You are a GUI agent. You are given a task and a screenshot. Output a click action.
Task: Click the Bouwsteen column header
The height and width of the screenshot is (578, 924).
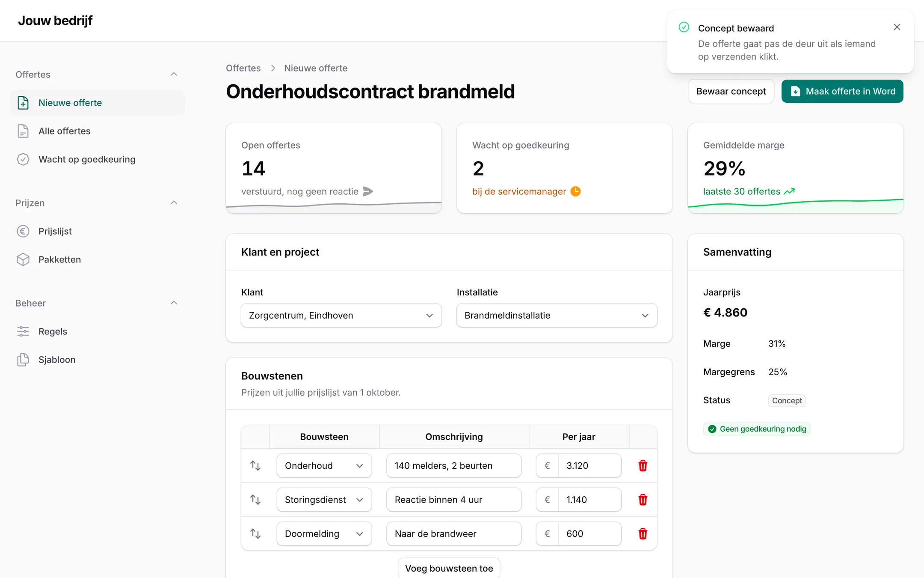(x=324, y=437)
